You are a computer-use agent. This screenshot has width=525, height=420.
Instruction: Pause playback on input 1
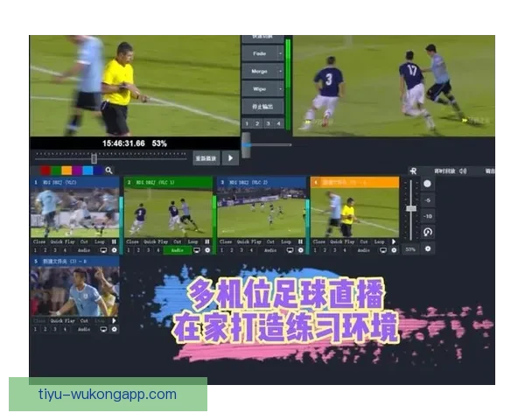click(114, 241)
